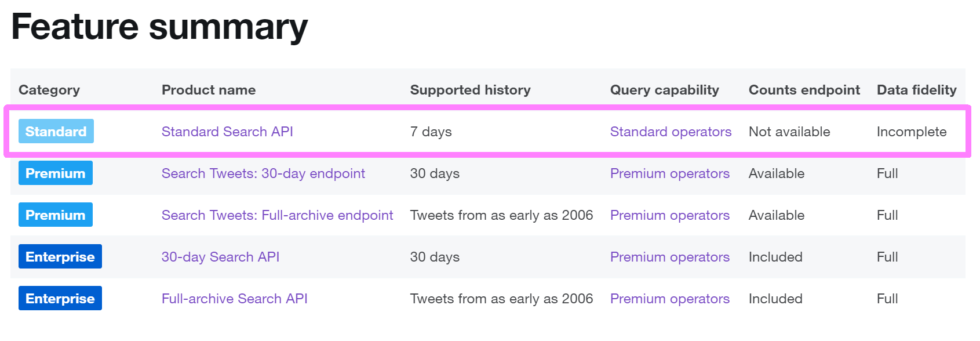Open the Standard Search API link

click(x=227, y=132)
